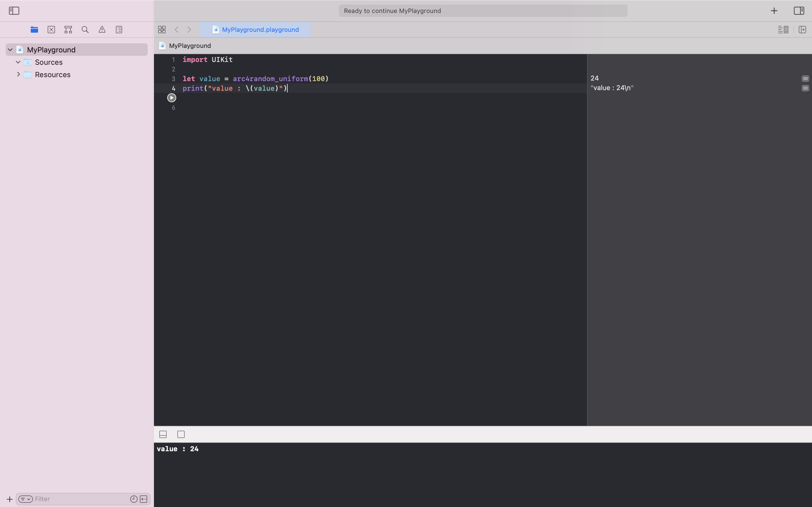The height and width of the screenshot is (507, 812).
Task: Click the library plus button
Action: (774, 11)
